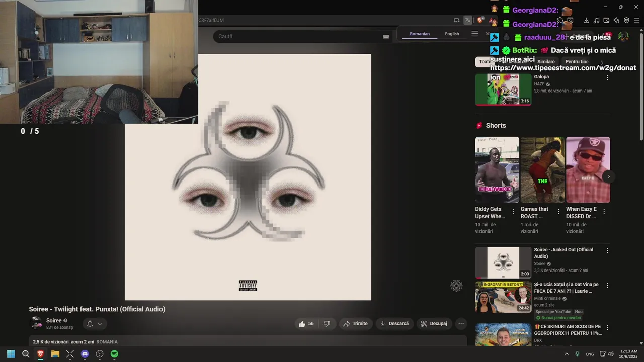
Task: Open the YouTube account avatar menu
Action: coord(623,36)
